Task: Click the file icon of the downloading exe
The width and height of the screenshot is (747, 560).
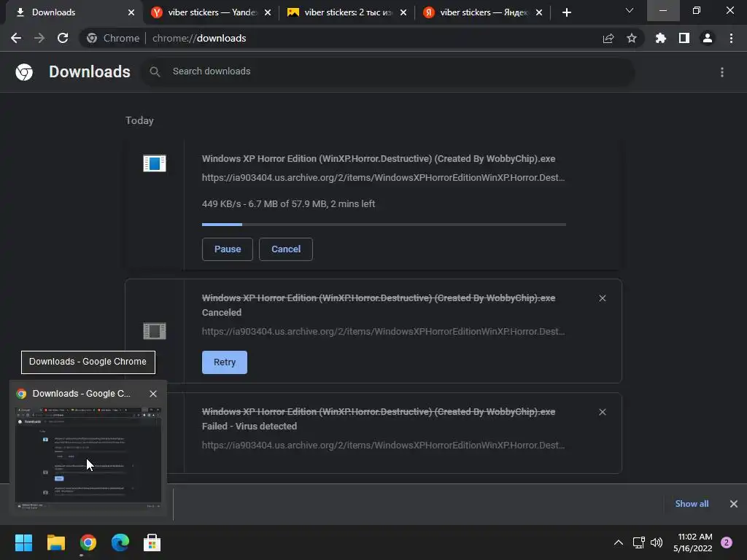Action: pyautogui.click(x=155, y=163)
